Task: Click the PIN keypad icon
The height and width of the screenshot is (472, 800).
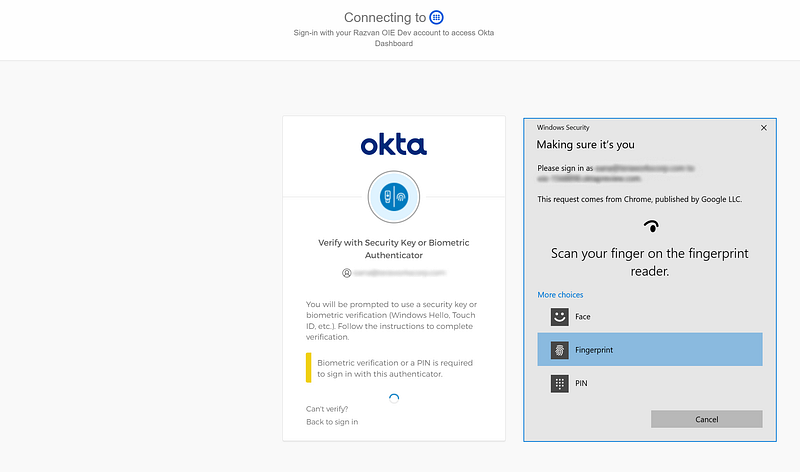Action: [559, 383]
